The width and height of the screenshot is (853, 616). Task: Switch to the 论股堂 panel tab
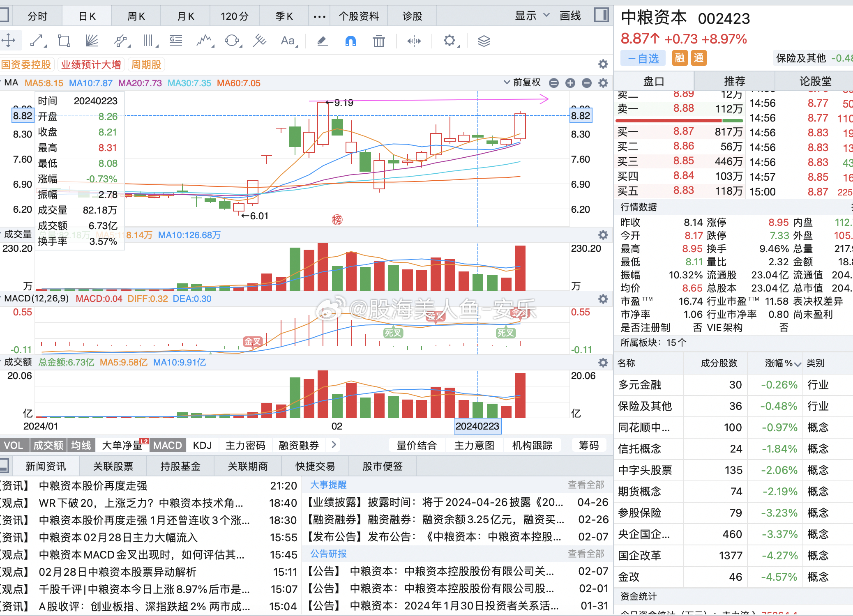click(x=815, y=81)
